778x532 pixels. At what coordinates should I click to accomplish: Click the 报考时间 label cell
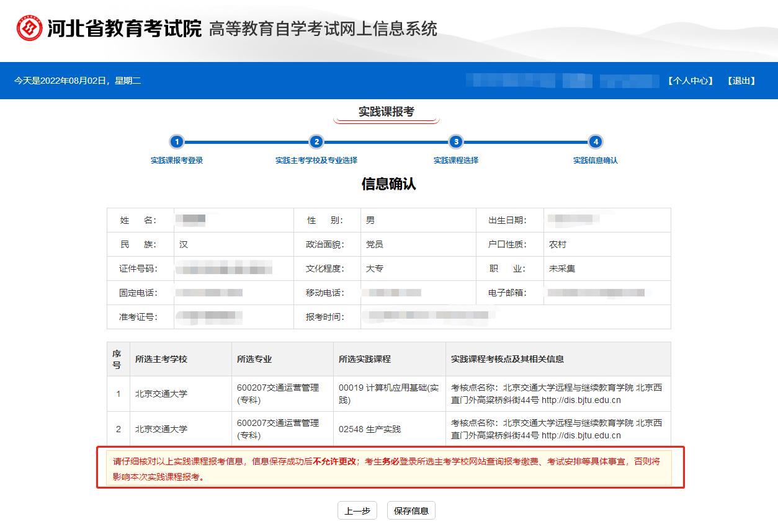[x=327, y=317]
